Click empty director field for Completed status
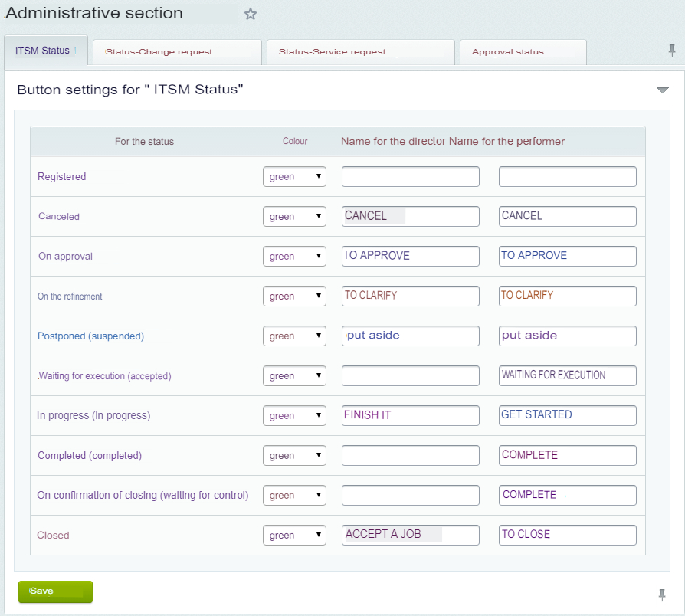Viewport: 685px width, 616px height. (410, 456)
